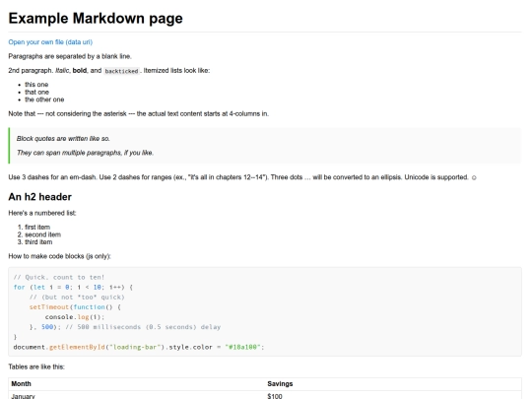Image resolution: width=532 pixels, height=399 pixels.
Task: Click numbered item 'third item'
Action: [x=38, y=242]
